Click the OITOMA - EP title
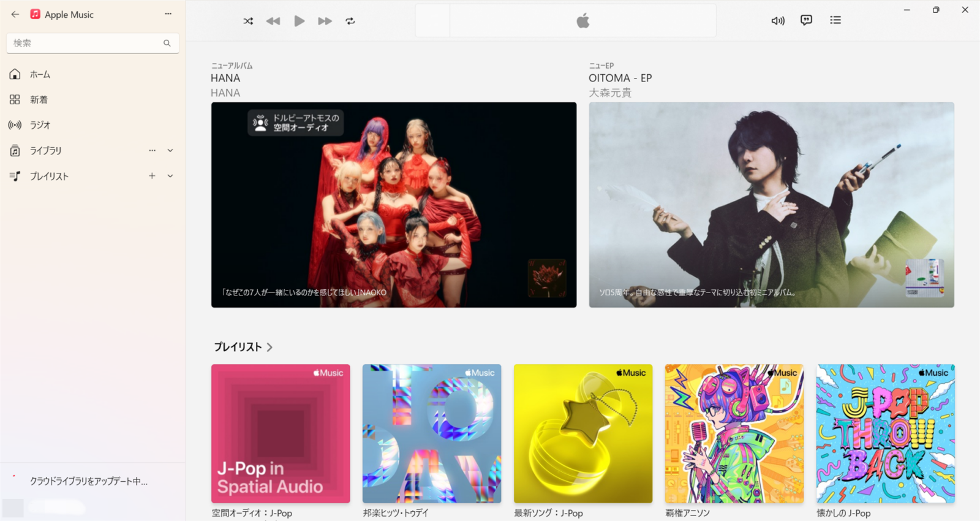980x521 pixels. pos(620,78)
